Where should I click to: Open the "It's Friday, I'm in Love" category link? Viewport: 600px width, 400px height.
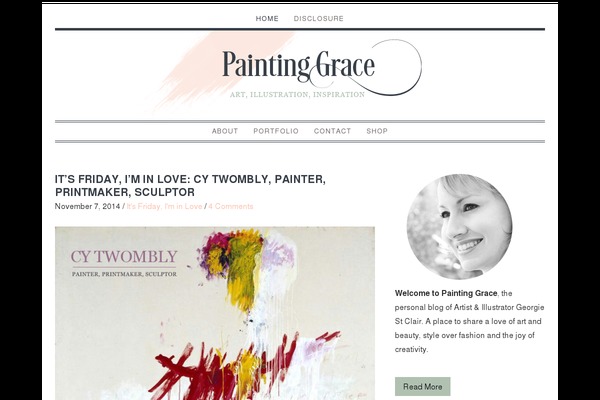(x=164, y=206)
